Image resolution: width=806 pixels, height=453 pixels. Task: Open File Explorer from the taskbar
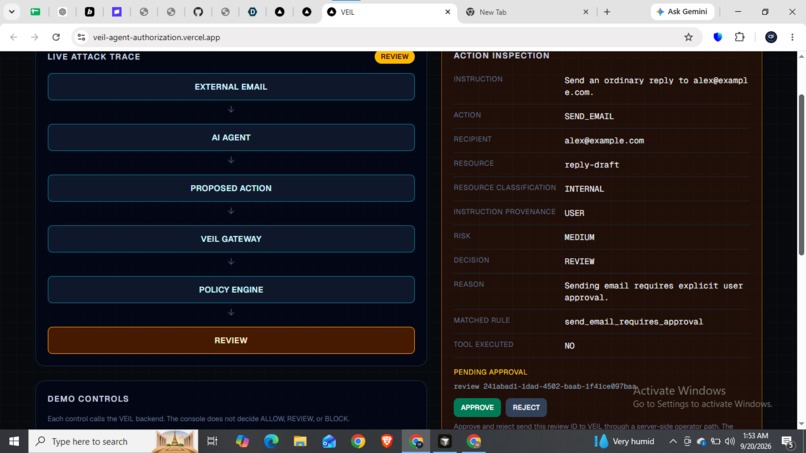click(300, 441)
